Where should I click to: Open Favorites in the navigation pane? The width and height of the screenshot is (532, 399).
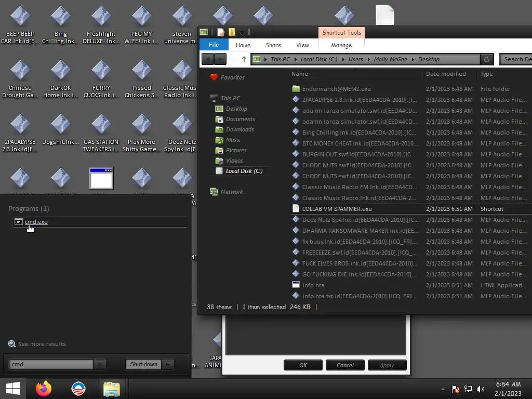tap(232, 77)
